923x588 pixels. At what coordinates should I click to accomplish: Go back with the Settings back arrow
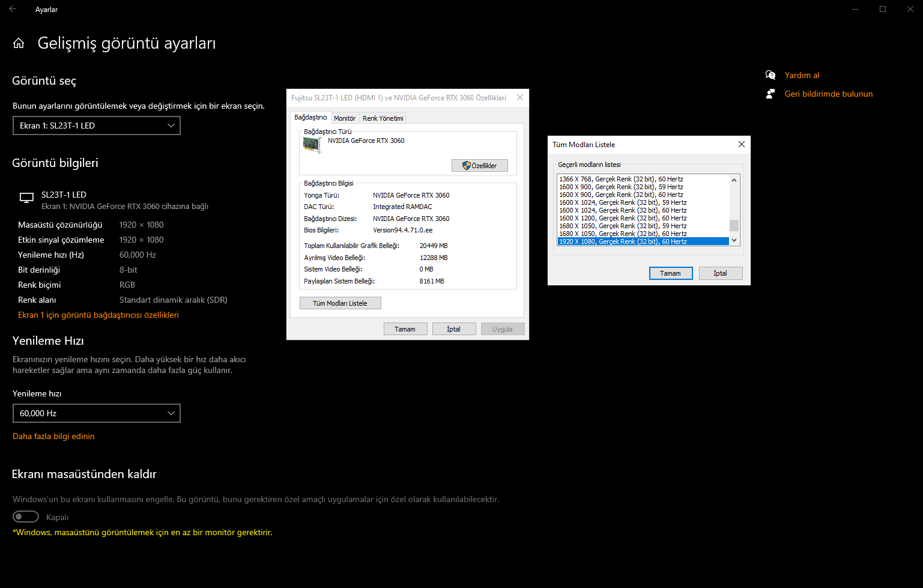13,9
